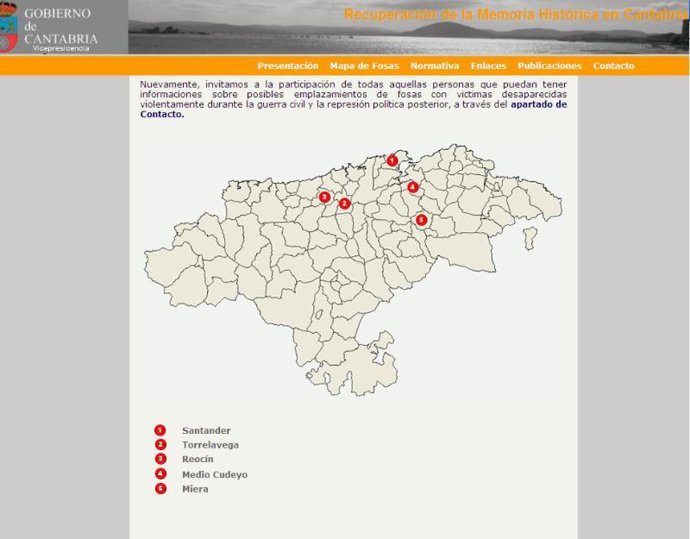Go to the Normativa section
Image resolution: width=690 pixels, height=539 pixels.
[x=435, y=66]
